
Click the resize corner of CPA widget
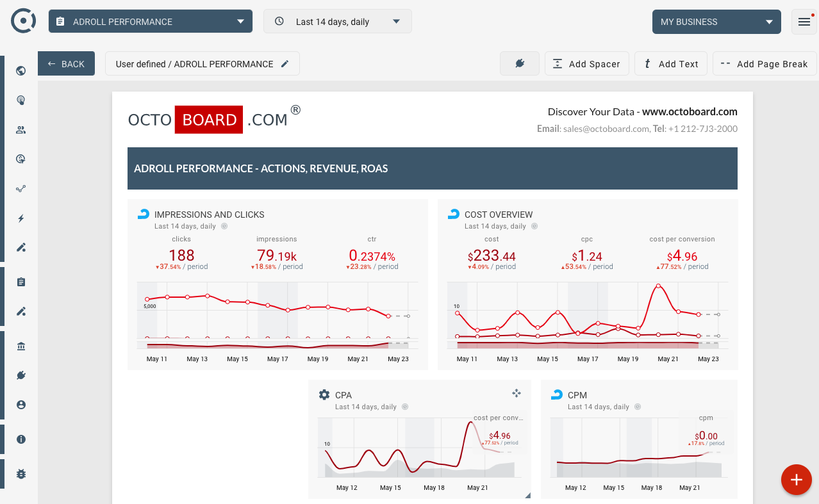(x=528, y=495)
